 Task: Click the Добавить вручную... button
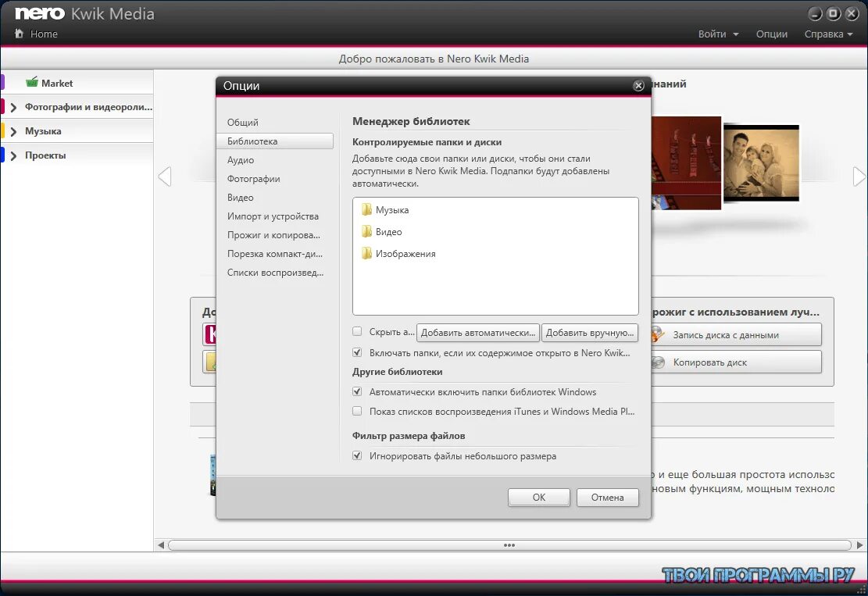[x=590, y=333]
